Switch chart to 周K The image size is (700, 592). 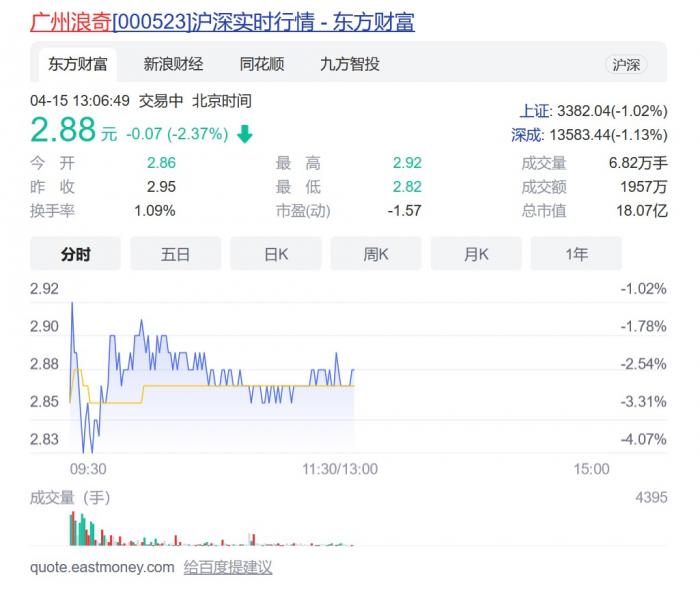[x=376, y=254]
